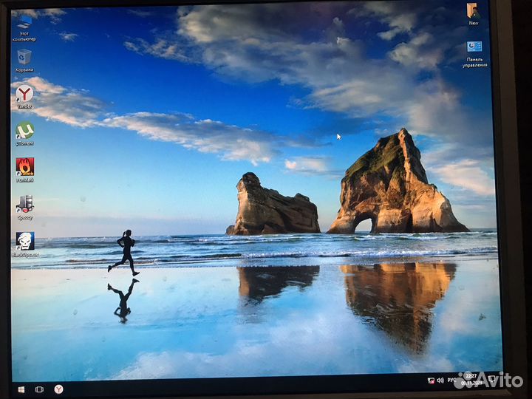Select the µTorrent desktop shortcut
Viewport: 532px width, 399px height.
(24, 131)
